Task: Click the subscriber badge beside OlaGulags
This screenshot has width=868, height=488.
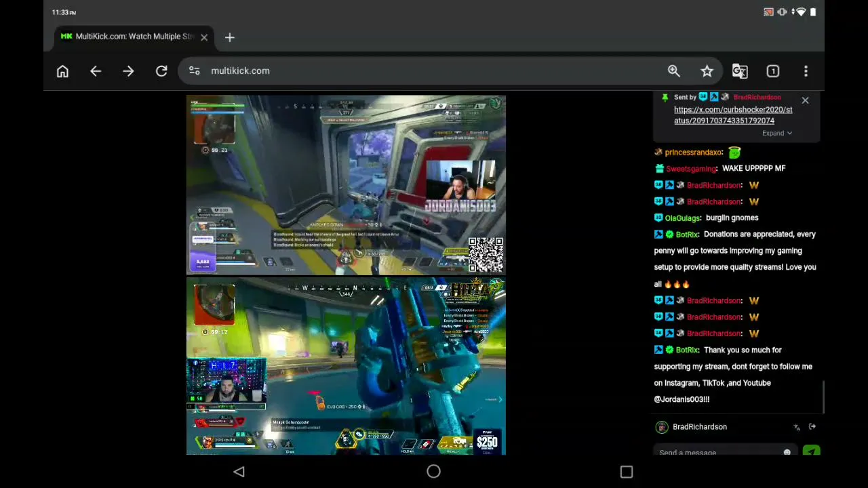Action: 658,218
